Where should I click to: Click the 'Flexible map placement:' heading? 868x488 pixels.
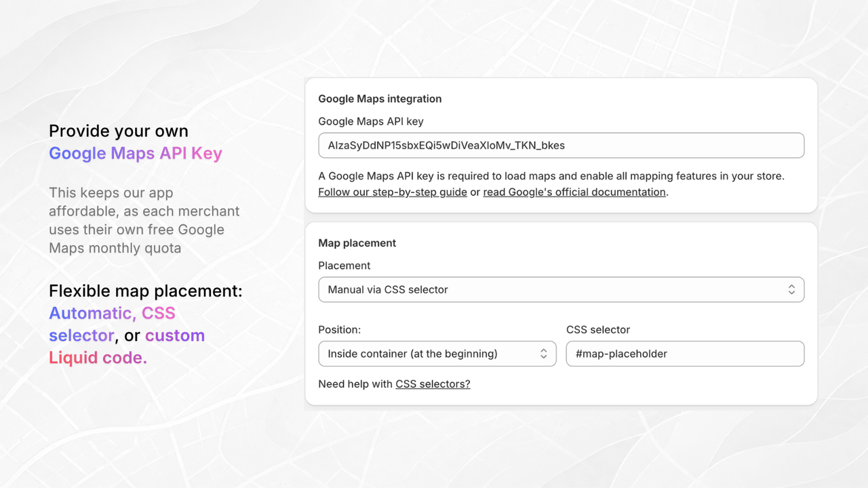(x=146, y=291)
